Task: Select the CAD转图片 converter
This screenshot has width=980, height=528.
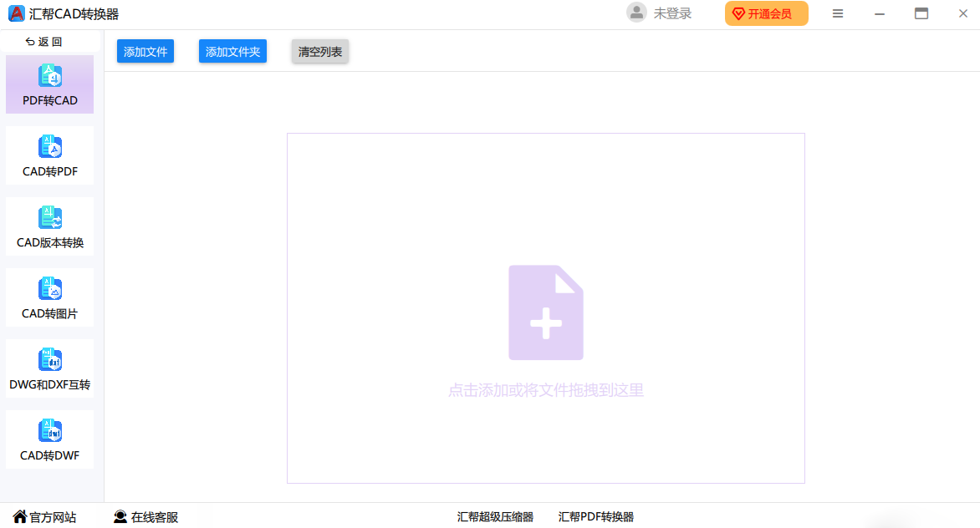Action: tap(49, 297)
